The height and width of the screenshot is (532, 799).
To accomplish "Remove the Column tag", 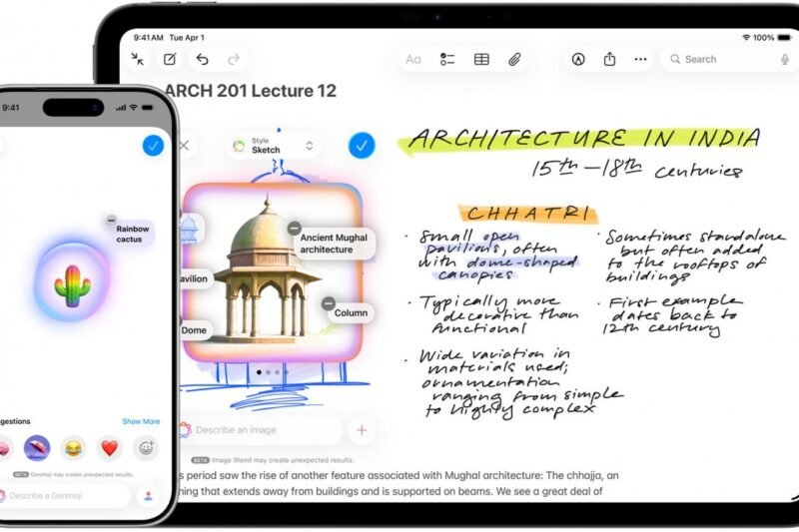I will 329,303.
